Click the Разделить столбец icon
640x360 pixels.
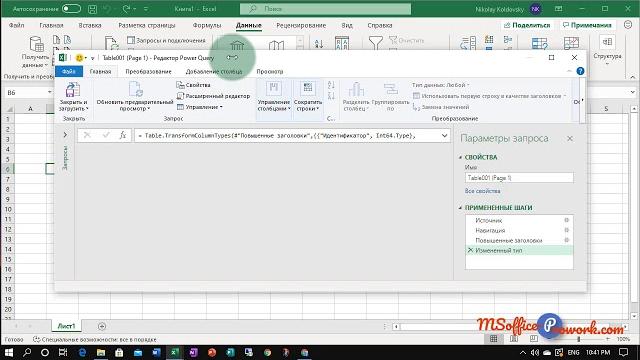356,89
